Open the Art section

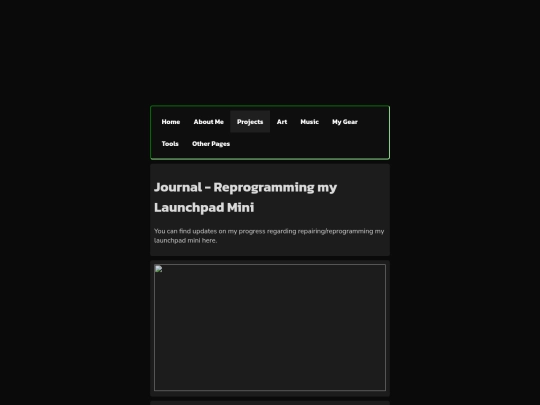[282, 122]
